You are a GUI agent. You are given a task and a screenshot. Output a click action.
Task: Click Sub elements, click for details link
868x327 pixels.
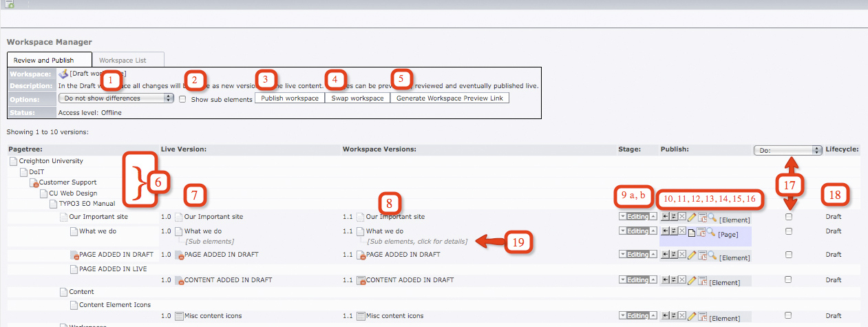click(x=417, y=242)
